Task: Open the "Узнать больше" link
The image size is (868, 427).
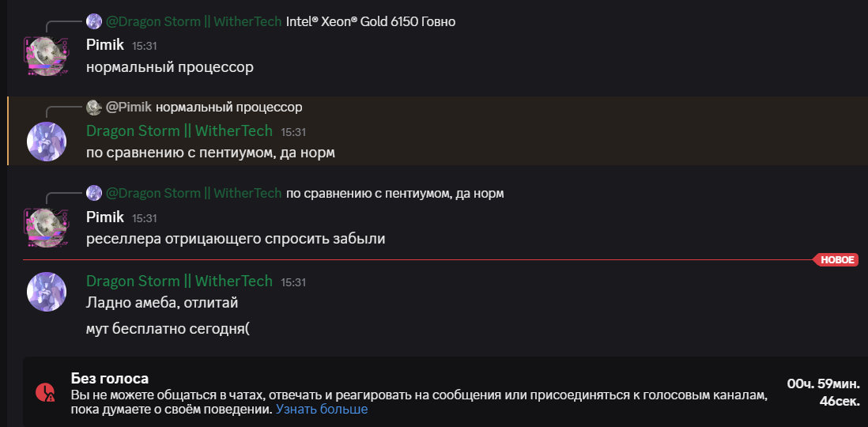Action: point(321,410)
